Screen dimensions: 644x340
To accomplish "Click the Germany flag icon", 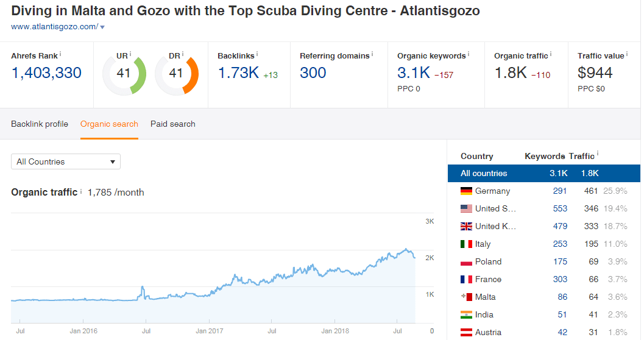I will 466,191.
